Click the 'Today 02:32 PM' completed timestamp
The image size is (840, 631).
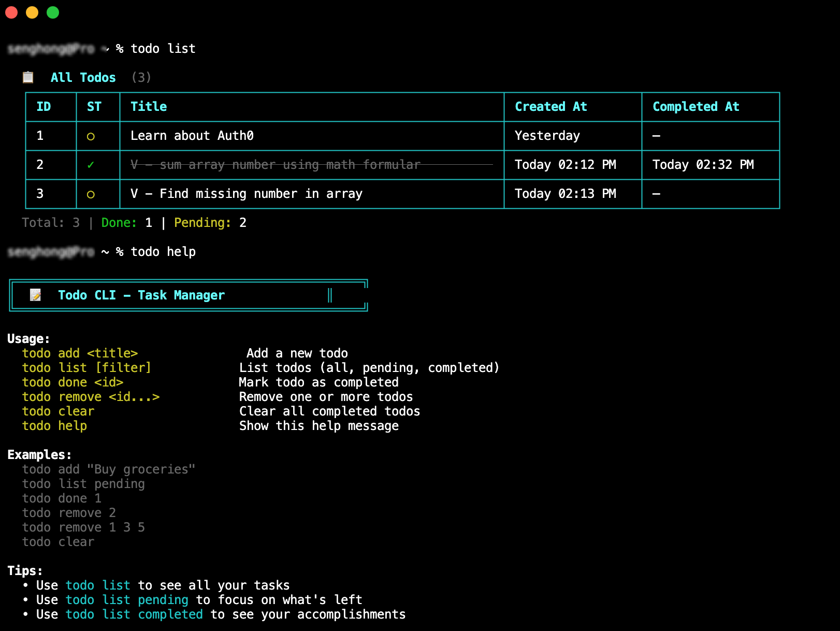703,165
